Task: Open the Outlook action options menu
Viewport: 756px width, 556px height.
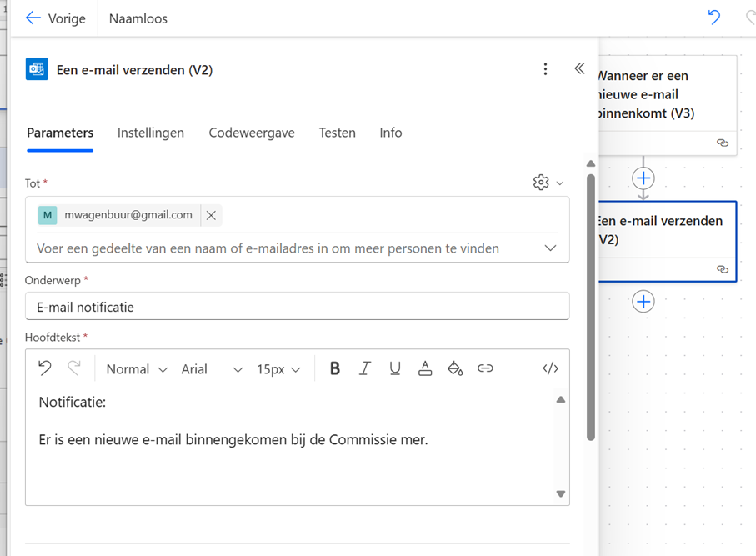Action: 545,69
